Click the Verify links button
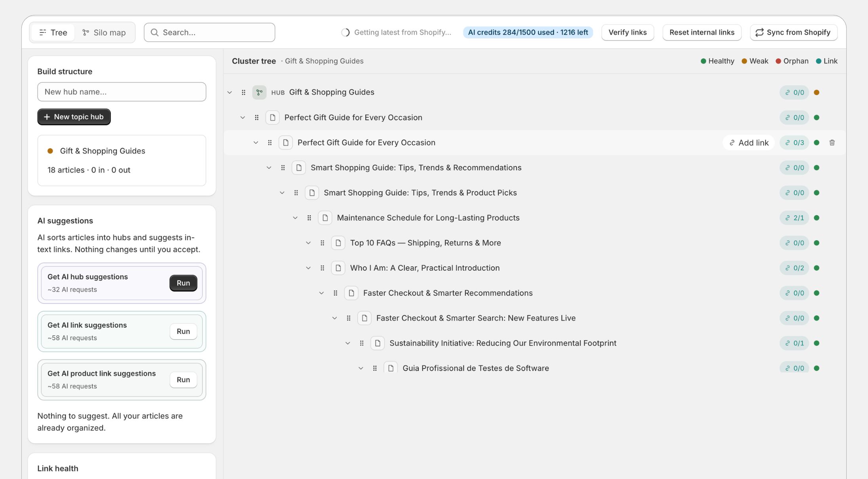Screen dimensions: 868x479 tap(627, 32)
